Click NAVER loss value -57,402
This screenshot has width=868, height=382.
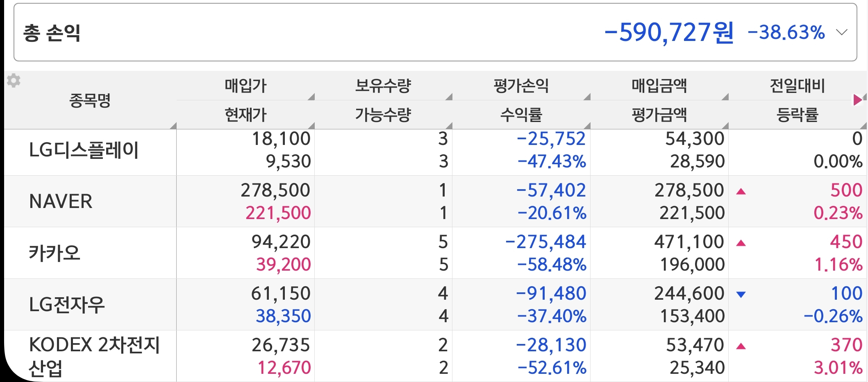[551, 190]
